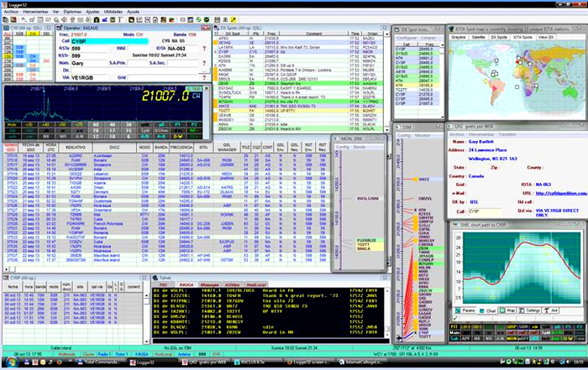Click the FRECUENCIA column header in logbook
The width and height of the screenshot is (588, 370).
[181, 148]
